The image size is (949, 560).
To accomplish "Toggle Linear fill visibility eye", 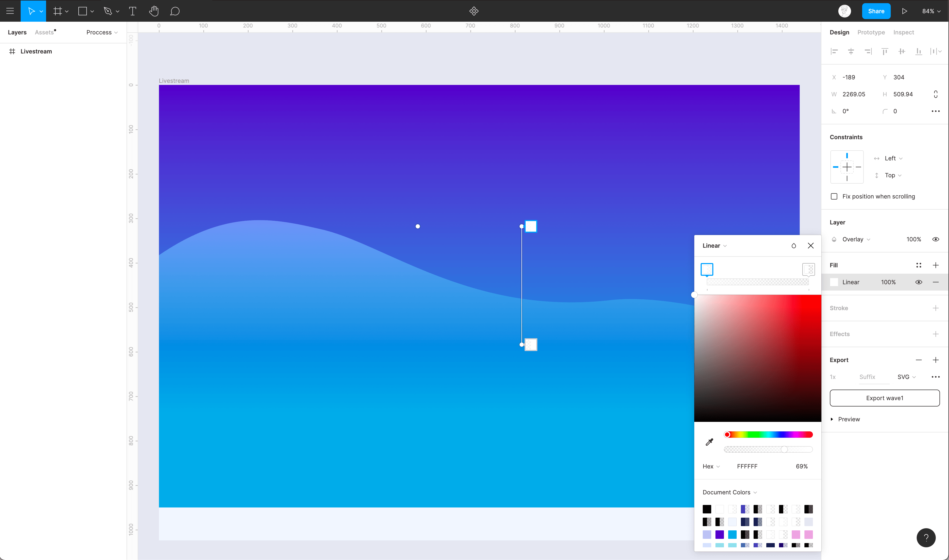I will tap(919, 282).
